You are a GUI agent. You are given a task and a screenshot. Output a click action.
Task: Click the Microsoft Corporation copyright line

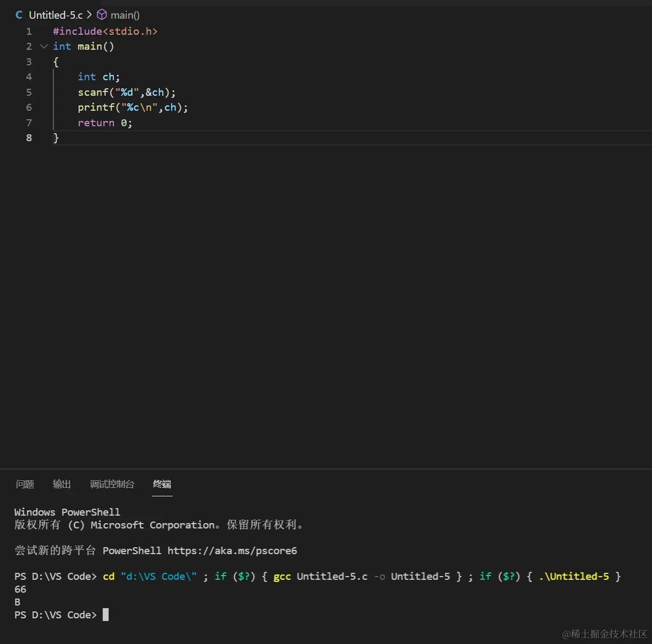pos(159,525)
